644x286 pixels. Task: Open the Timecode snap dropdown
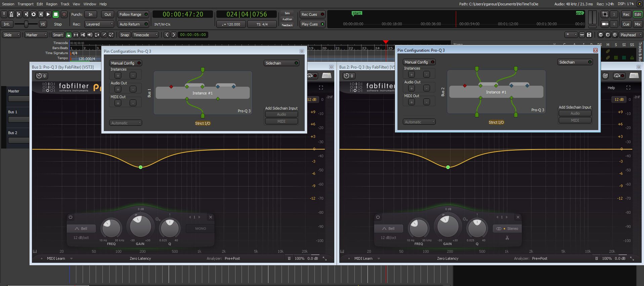(x=145, y=35)
